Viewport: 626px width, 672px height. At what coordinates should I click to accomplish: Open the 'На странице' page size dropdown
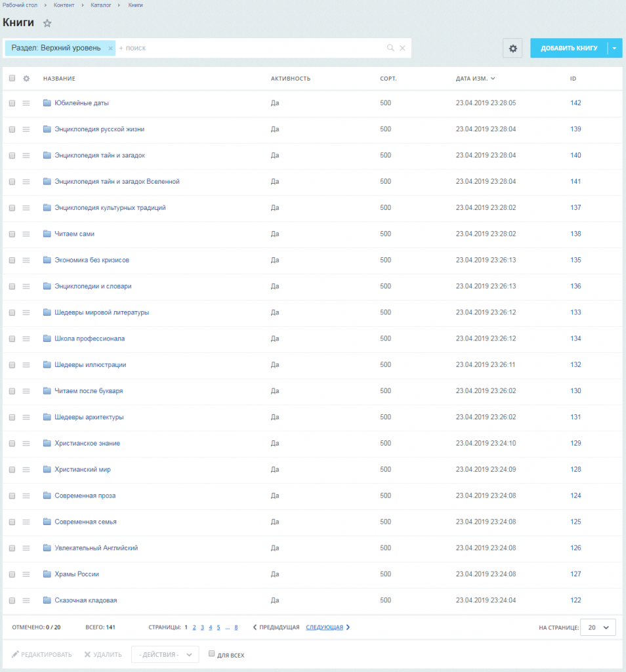click(598, 627)
